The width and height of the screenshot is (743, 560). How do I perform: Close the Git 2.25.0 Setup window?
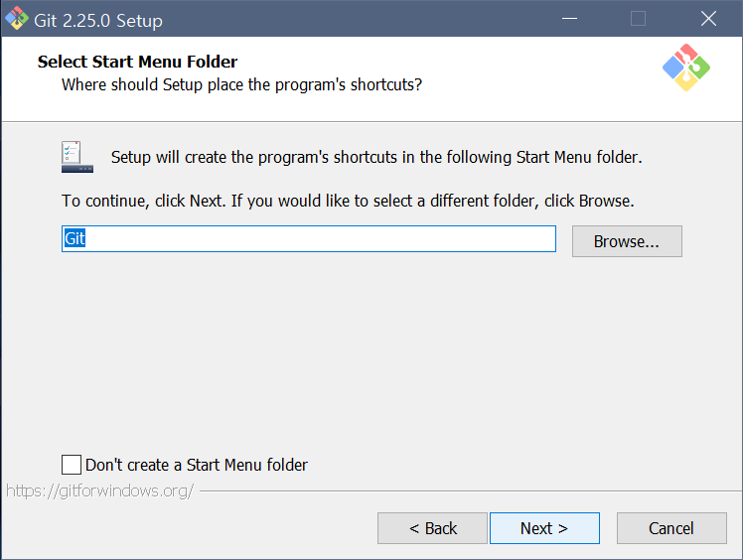pos(708,19)
